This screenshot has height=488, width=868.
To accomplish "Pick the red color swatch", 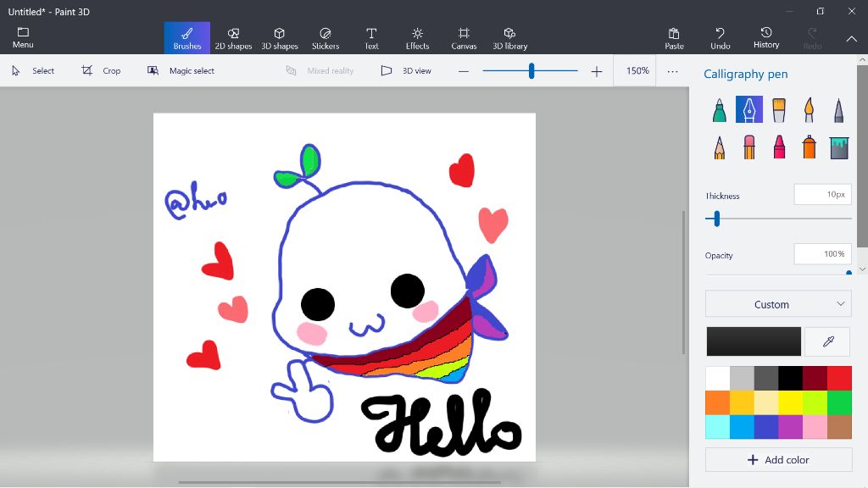I will [x=839, y=379].
